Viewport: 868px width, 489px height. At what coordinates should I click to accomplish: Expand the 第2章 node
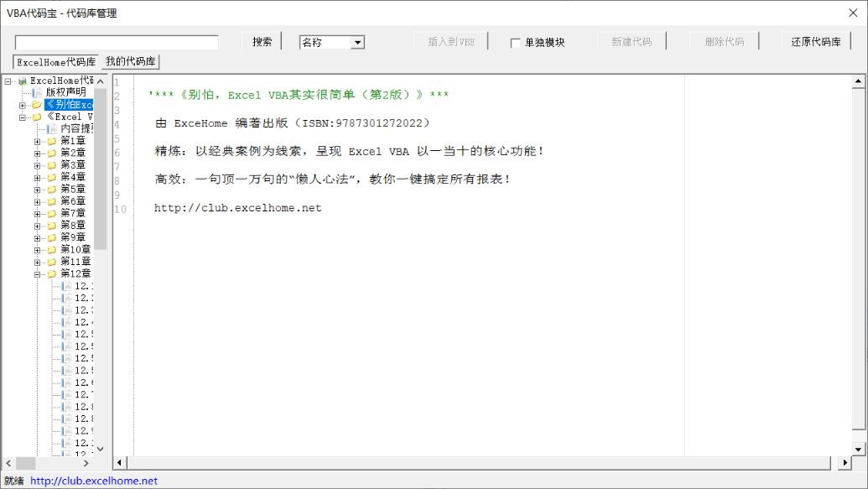(37, 153)
